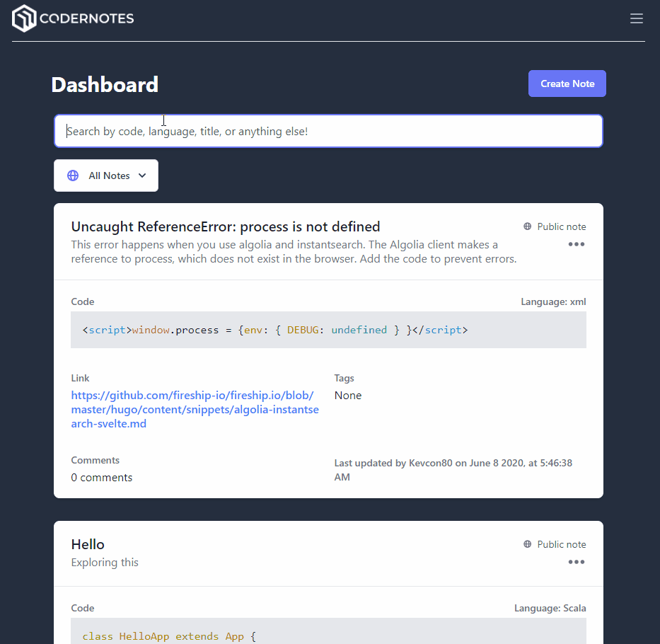The width and height of the screenshot is (660, 644).
Task: Click the window.process script code block
Action: [328, 330]
